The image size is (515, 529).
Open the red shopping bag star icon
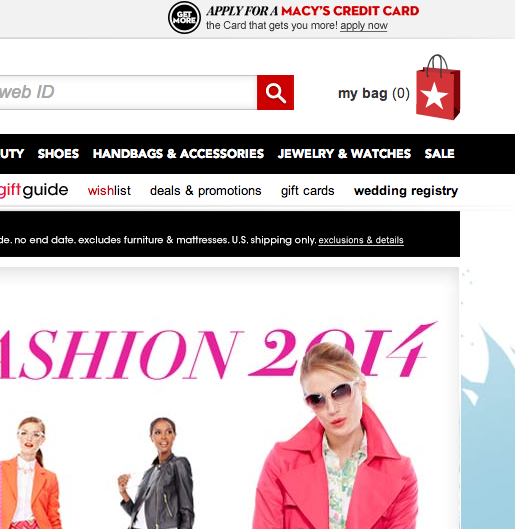coord(438,87)
